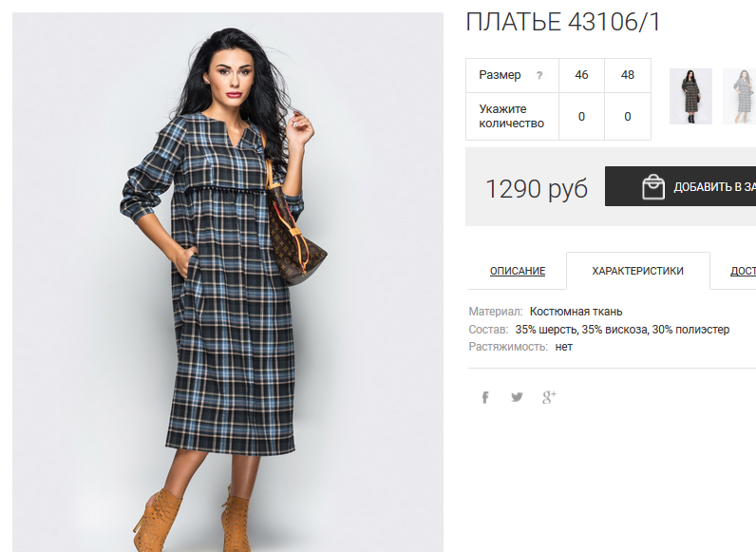View the dark plaid dress thumbnail
This screenshot has height=552, width=756.
(x=690, y=97)
